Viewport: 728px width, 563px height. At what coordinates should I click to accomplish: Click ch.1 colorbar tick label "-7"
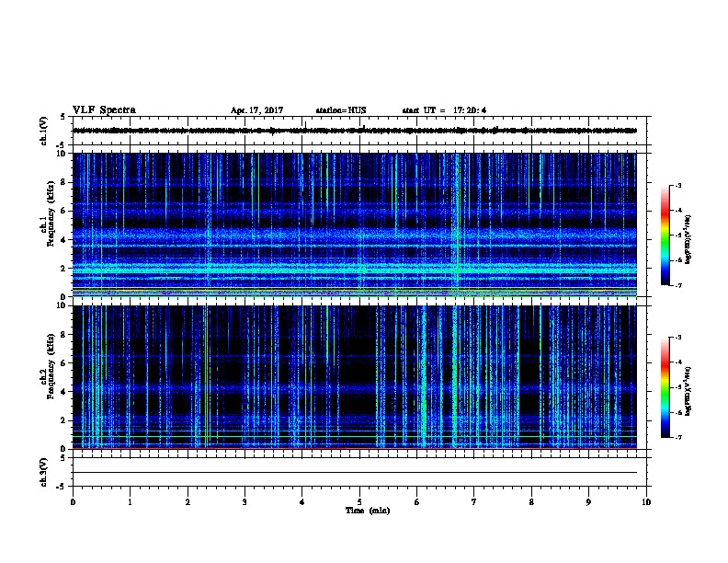(x=677, y=285)
